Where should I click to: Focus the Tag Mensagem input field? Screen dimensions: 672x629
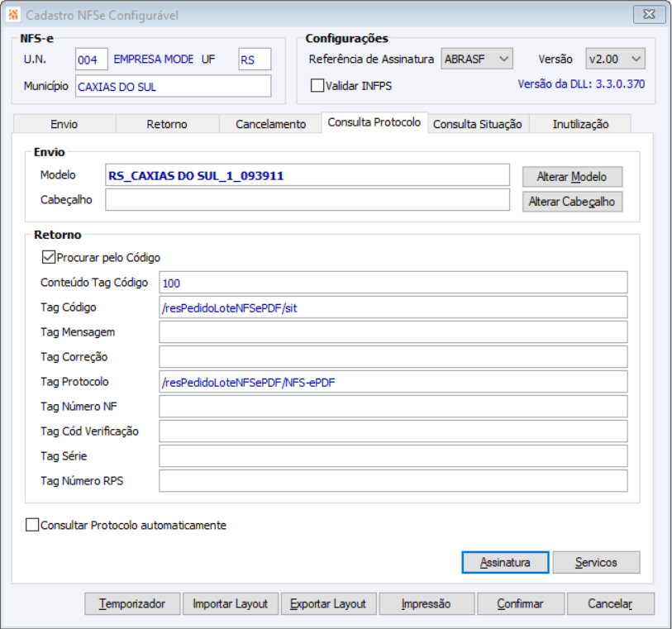click(393, 332)
